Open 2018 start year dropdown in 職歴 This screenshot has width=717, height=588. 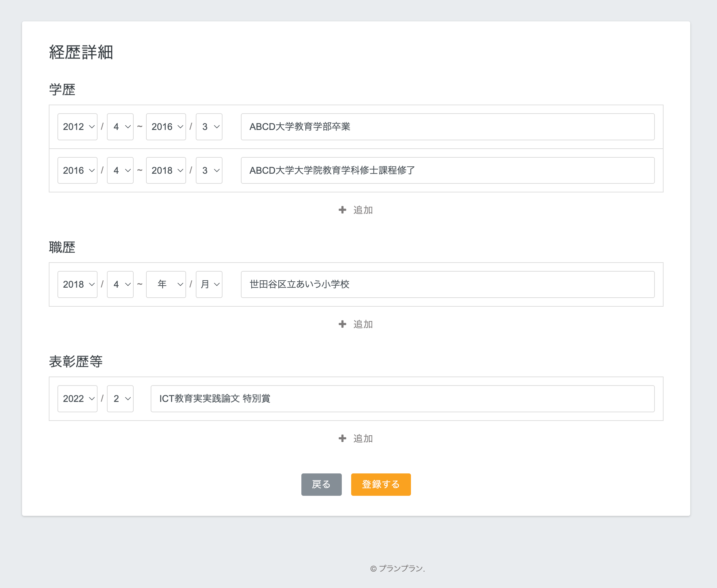point(78,284)
